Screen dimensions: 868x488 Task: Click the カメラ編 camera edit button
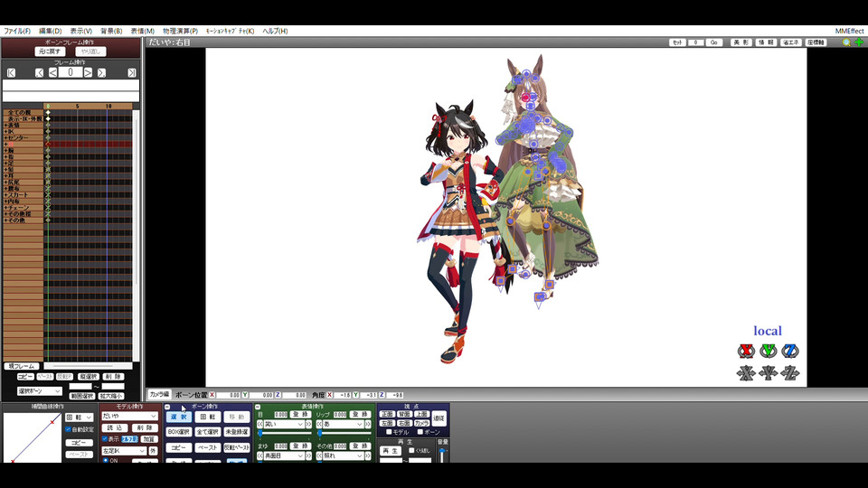(x=159, y=395)
